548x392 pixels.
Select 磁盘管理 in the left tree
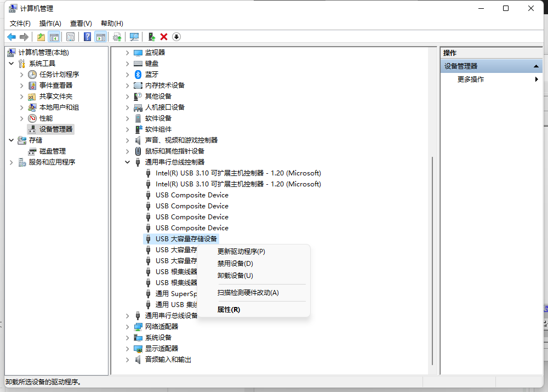point(52,151)
